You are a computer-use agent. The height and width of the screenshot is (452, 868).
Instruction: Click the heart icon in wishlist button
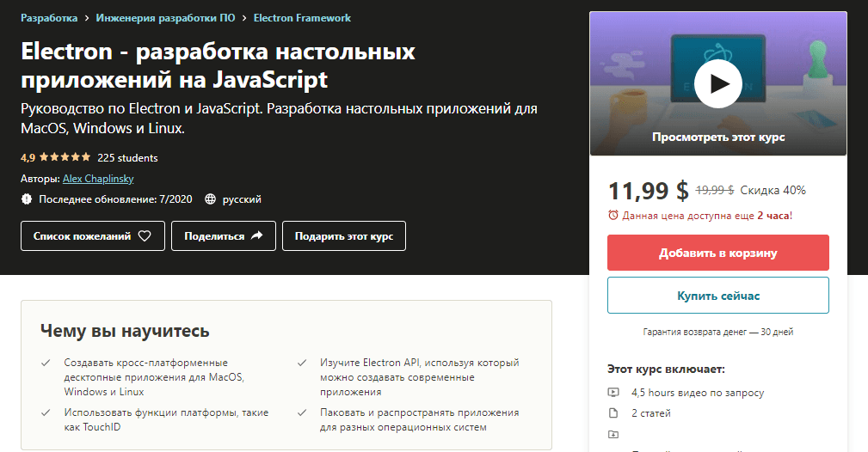pos(145,236)
